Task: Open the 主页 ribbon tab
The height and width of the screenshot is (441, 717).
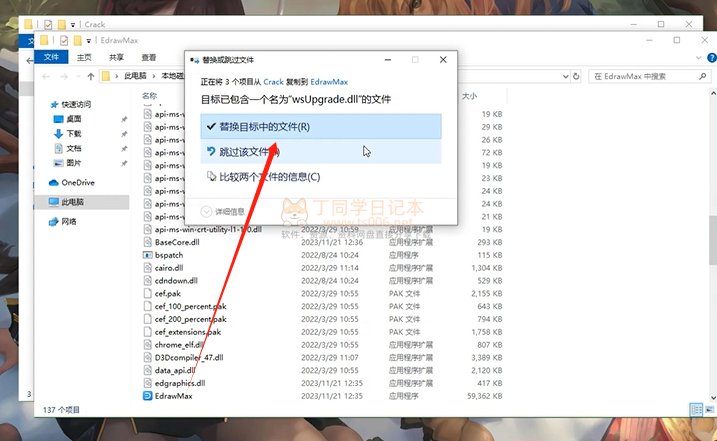Action: pos(84,57)
